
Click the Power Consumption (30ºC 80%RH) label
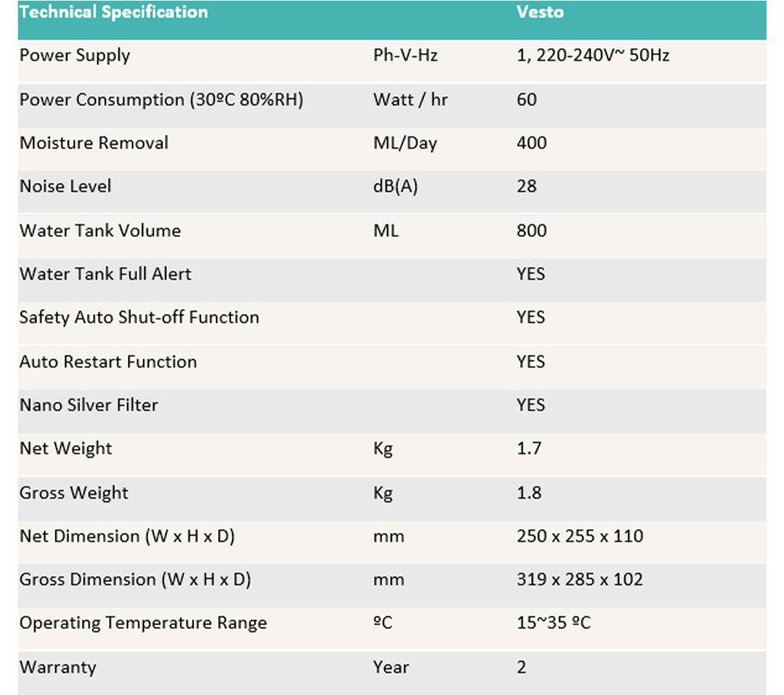tap(162, 100)
